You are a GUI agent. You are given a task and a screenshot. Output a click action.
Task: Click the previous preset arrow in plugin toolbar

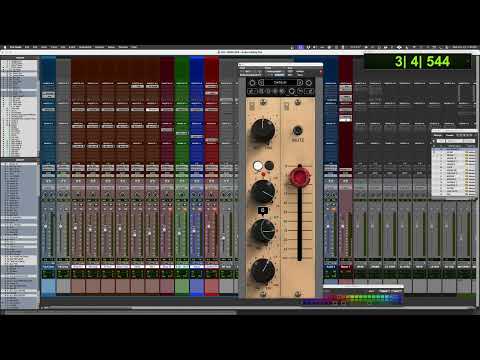[261, 82]
